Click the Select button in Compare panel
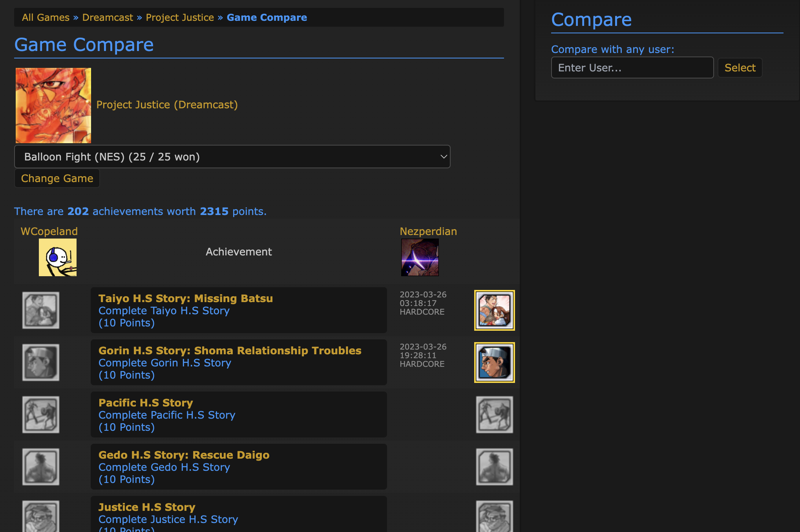This screenshot has width=800, height=532. pyautogui.click(x=740, y=67)
